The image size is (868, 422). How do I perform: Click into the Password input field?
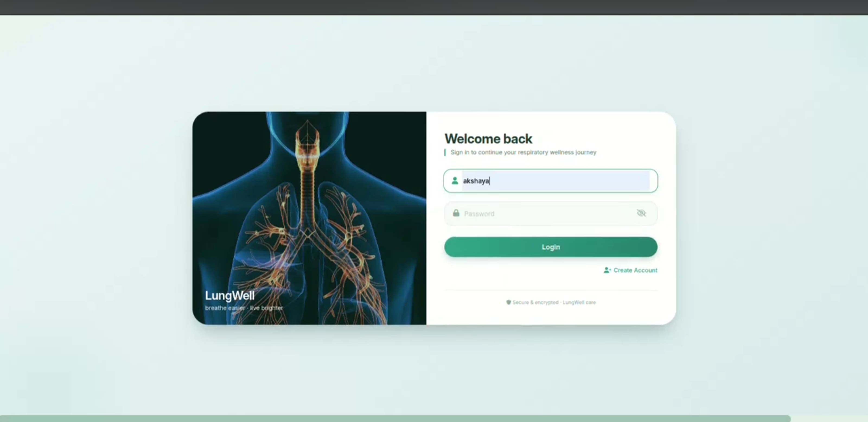(x=551, y=213)
